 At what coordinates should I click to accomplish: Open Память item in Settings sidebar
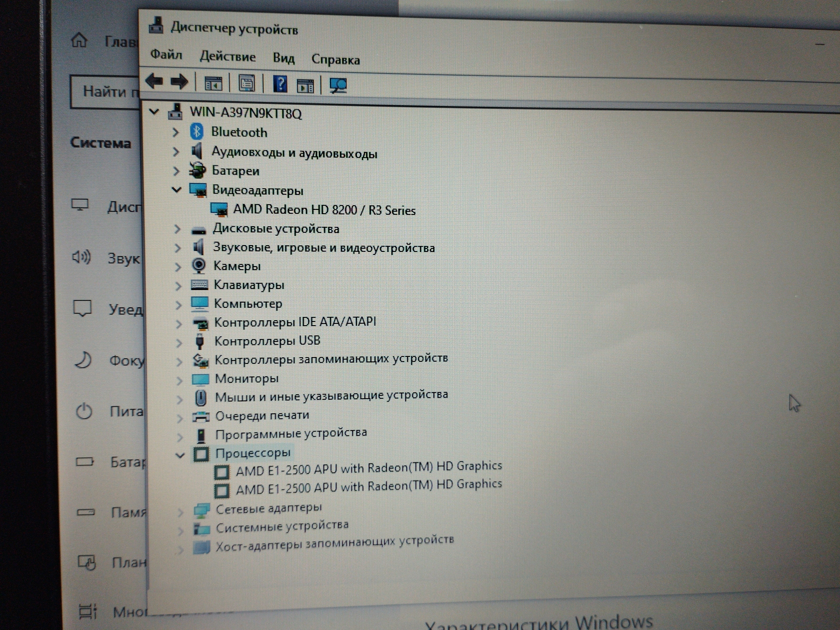coord(112,512)
